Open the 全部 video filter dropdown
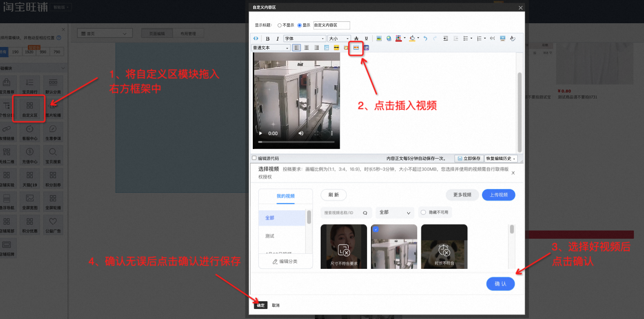 (x=395, y=212)
